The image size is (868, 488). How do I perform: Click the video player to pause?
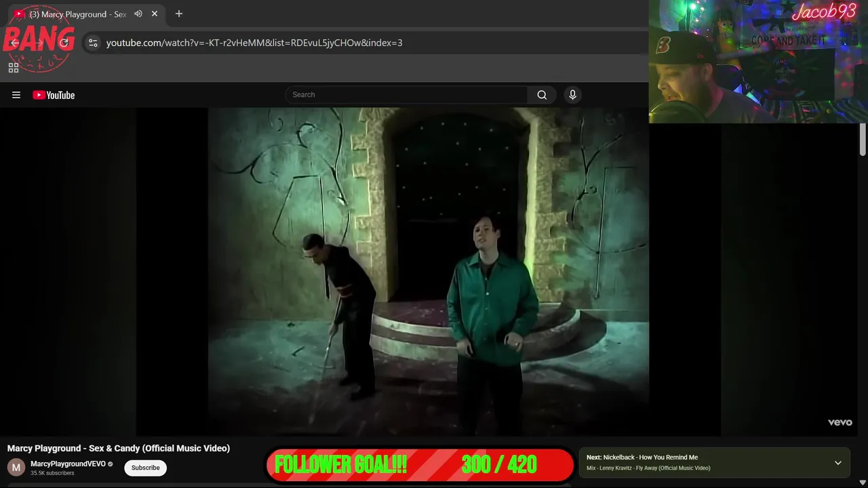tap(429, 271)
